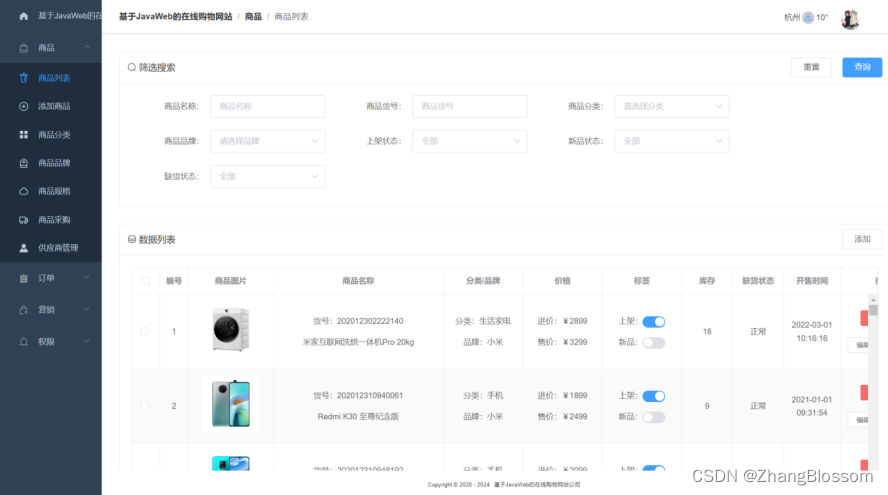This screenshot has height=495, width=888.
Task: Click the 库存 column header
Action: click(707, 281)
